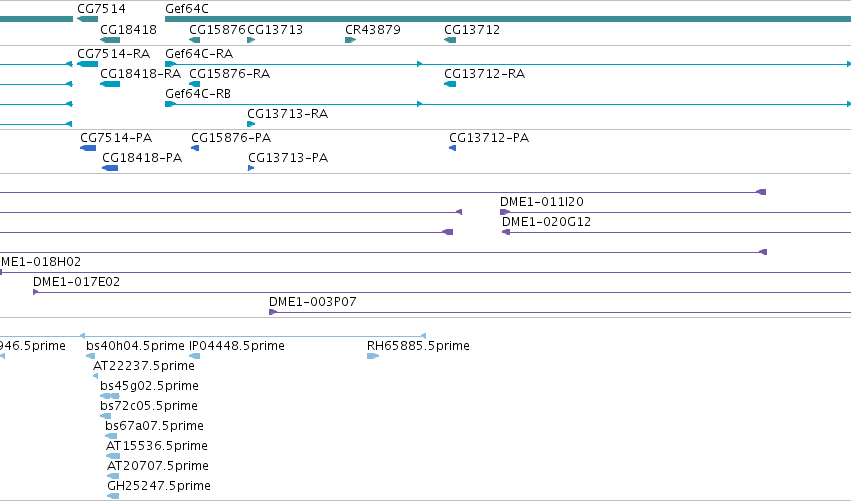Image resolution: width=851 pixels, height=501 pixels.
Task: Click the CG13712-PA protein label
Action: [489, 137]
